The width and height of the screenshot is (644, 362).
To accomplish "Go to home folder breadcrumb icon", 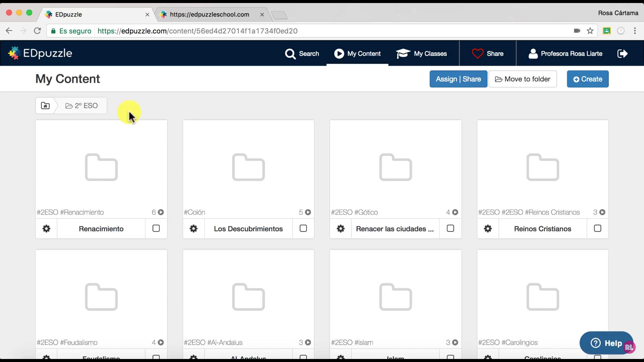I will click(45, 106).
